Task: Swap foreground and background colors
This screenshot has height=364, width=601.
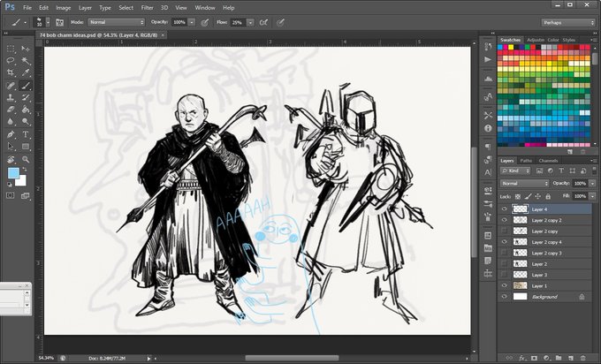Action: (x=25, y=169)
